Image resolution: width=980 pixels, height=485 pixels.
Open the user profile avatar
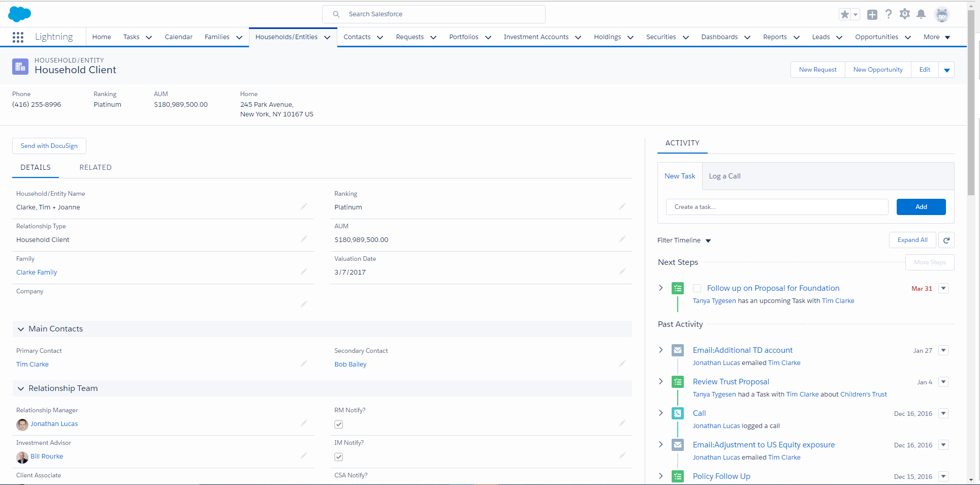[942, 14]
